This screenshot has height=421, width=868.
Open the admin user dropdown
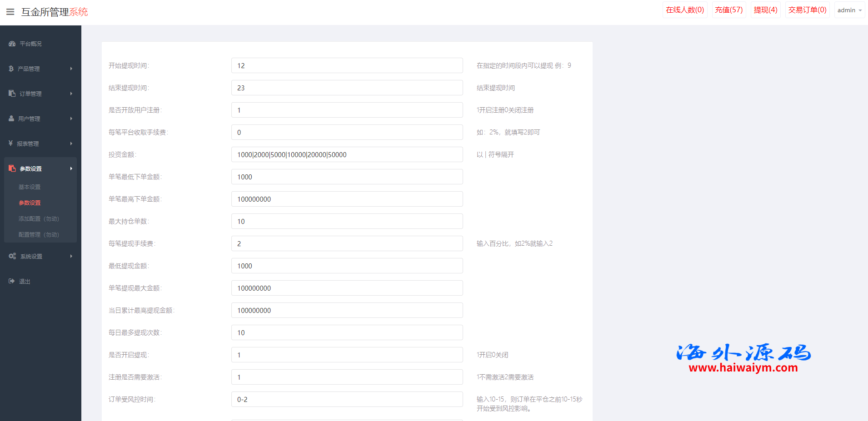click(849, 10)
